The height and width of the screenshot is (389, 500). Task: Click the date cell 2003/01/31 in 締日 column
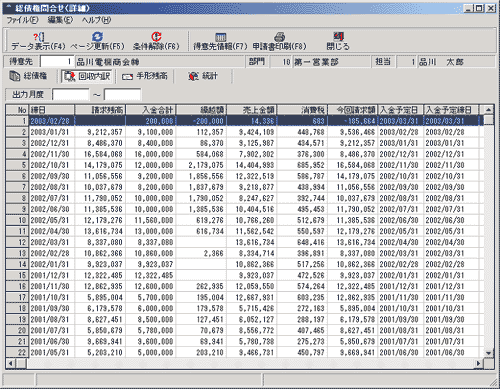coord(52,132)
